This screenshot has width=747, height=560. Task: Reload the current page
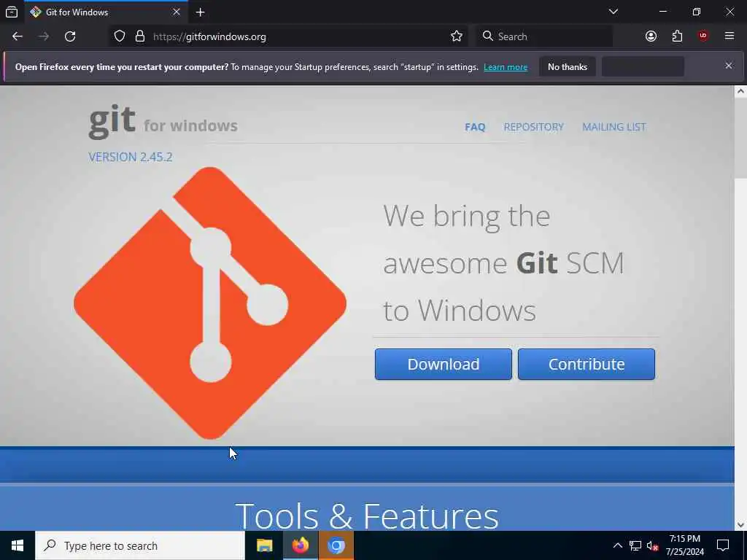point(70,36)
